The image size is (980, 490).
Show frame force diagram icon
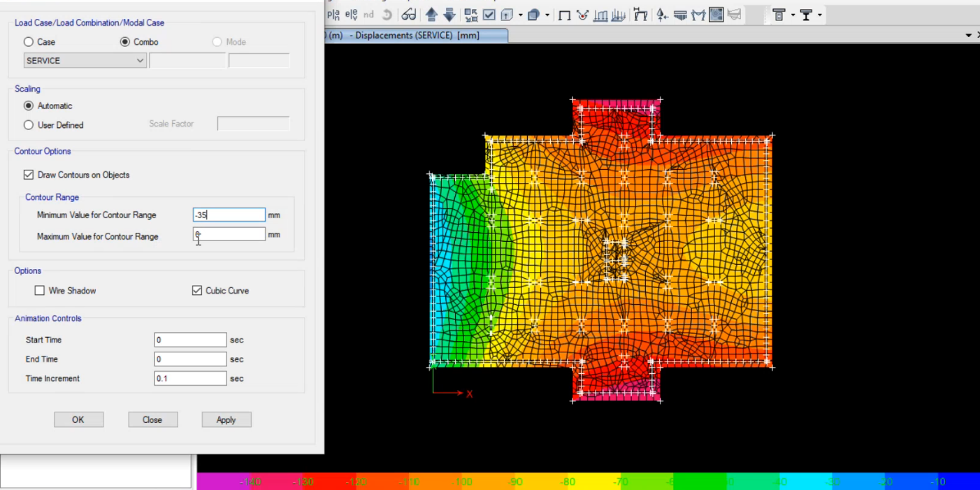618,15
